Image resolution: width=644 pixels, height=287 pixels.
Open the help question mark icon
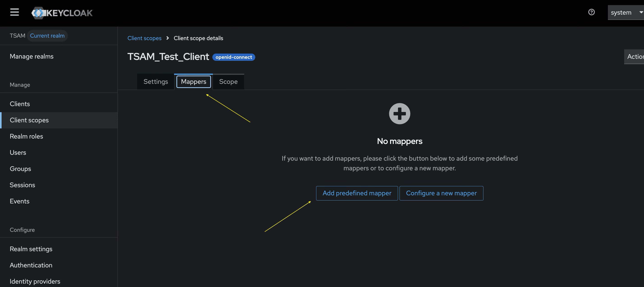(591, 12)
